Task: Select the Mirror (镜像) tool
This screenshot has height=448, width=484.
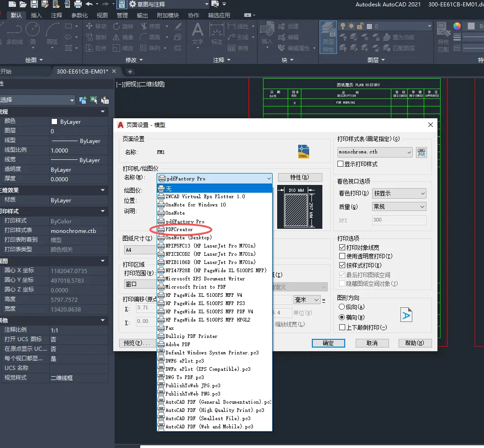Action: (123, 37)
